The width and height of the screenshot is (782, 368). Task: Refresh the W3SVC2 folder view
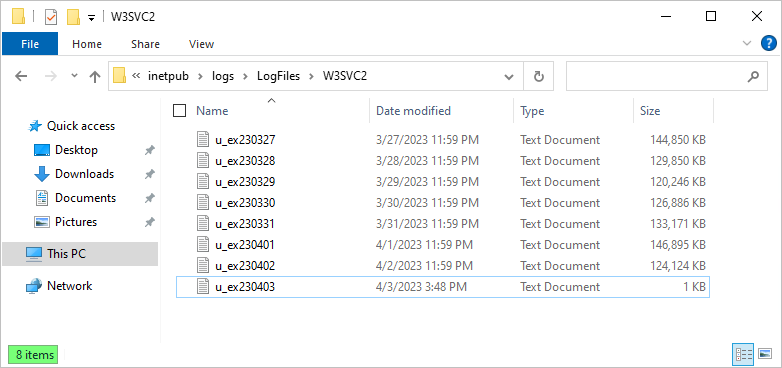(x=539, y=76)
